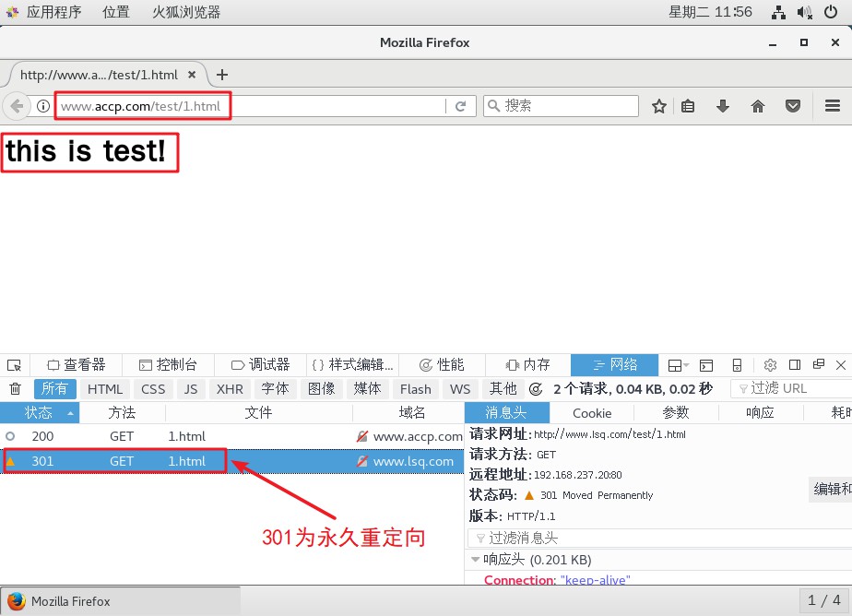Sort requests by 文件 column
The width and height of the screenshot is (852, 616).
(258, 413)
